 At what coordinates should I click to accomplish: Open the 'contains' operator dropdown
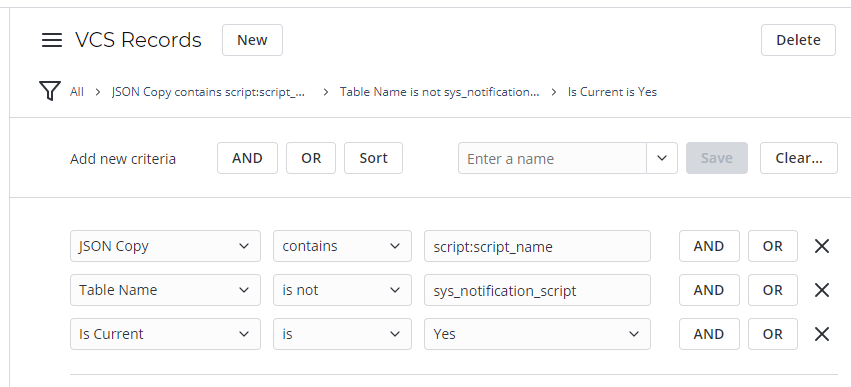(x=342, y=246)
